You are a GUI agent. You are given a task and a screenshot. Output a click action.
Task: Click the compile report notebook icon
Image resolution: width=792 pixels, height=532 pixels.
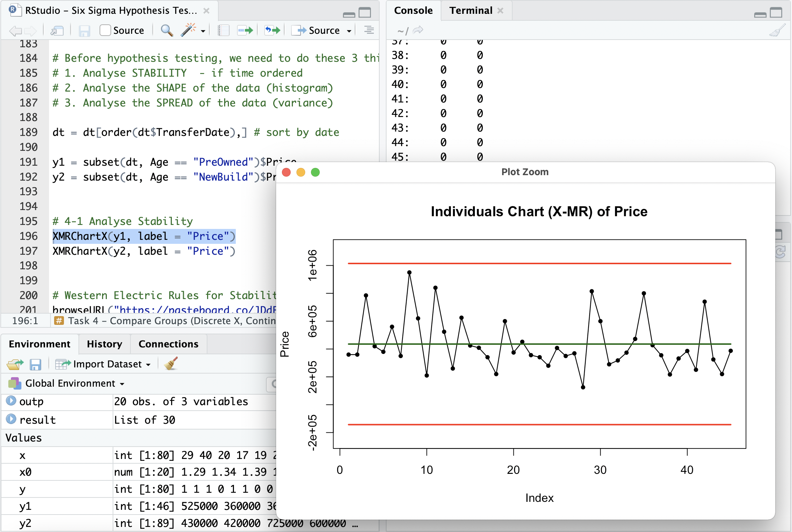point(223,31)
